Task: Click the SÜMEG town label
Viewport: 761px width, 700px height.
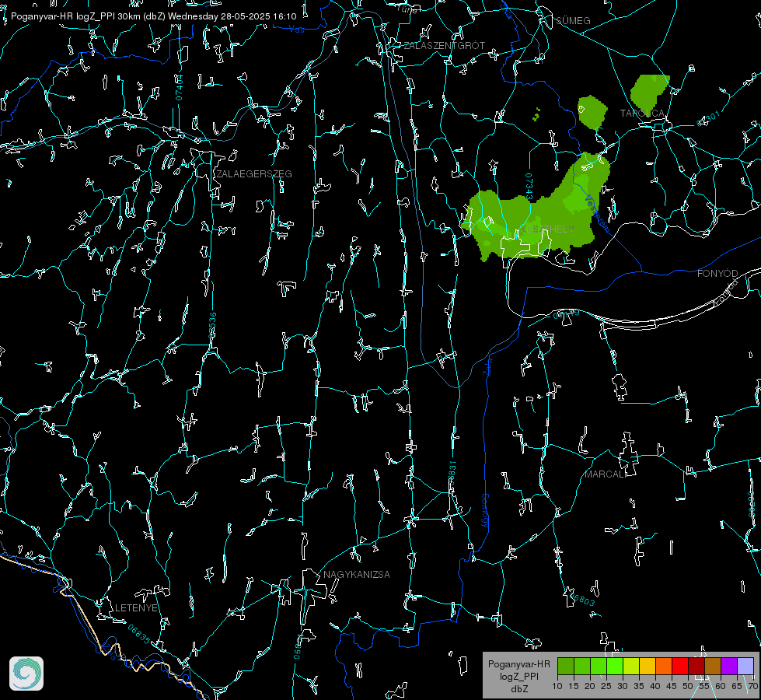Action: point(573,21)
